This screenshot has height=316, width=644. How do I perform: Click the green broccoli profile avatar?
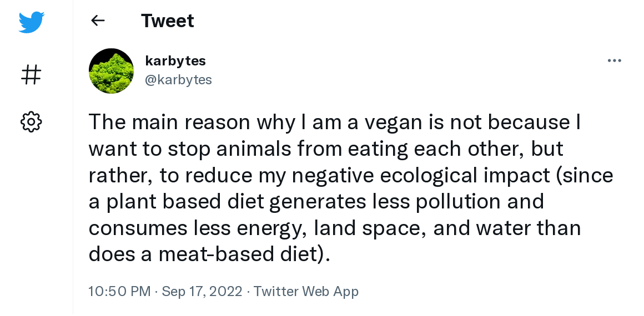111,70
